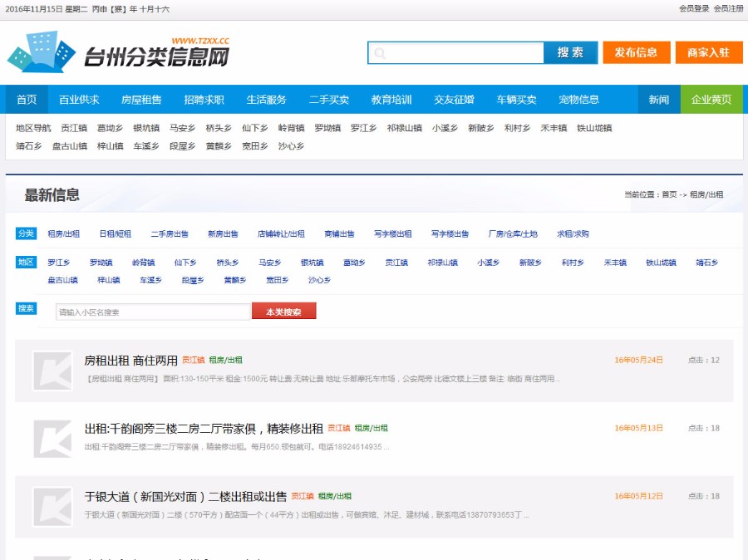Filter area by 银坑镇 in 地区 row
This screenshot has width=748, height=560.
pyautogui.click(x=312, y=263)
